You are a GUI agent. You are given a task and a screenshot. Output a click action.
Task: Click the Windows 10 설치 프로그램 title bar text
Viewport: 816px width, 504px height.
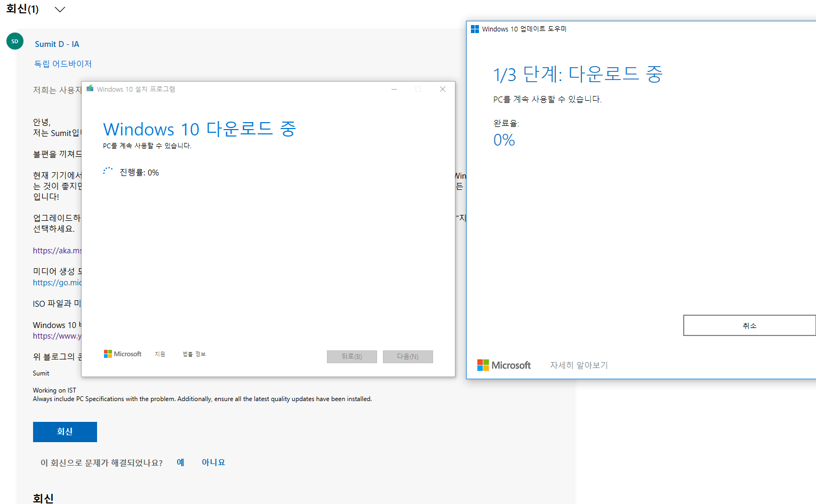(136, 89)
